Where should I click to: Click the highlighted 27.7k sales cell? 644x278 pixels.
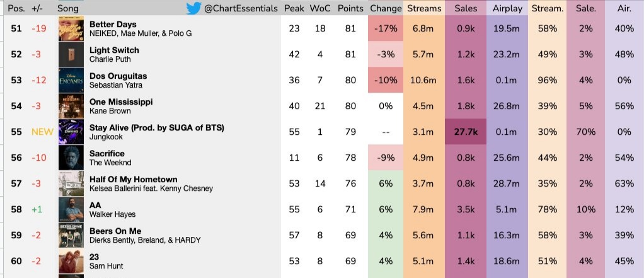click(x=466, y=132)
